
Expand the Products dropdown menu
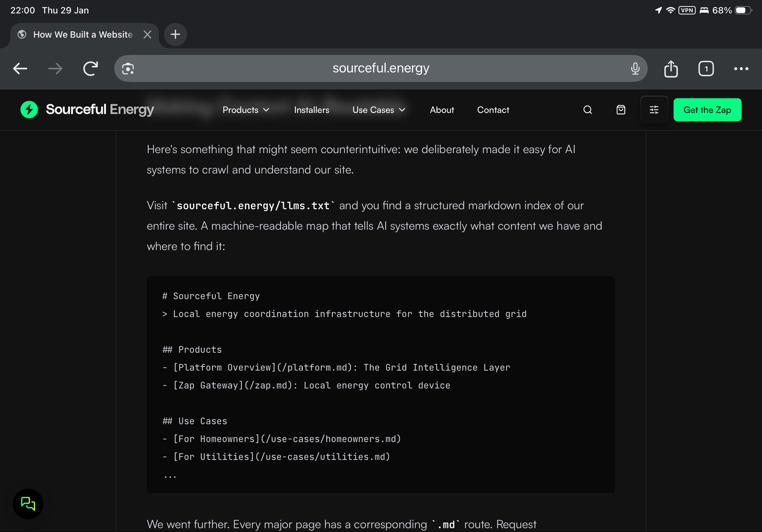click(246, 110)
